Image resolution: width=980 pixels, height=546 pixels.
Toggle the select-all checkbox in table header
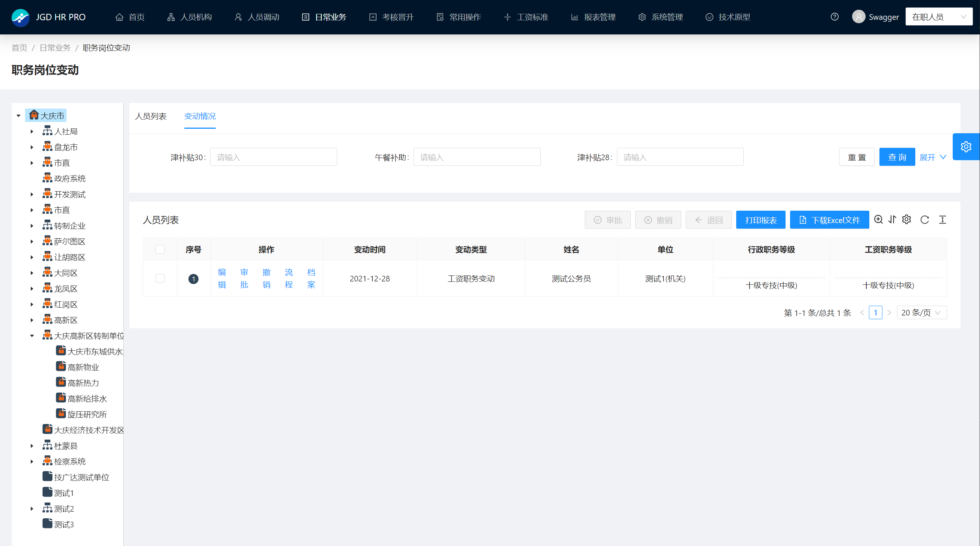[160, 249]
